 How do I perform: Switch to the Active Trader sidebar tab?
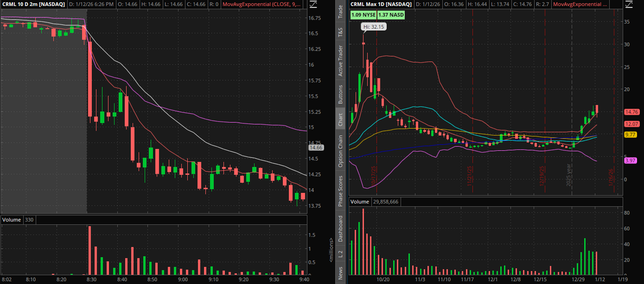coord(340,61)
